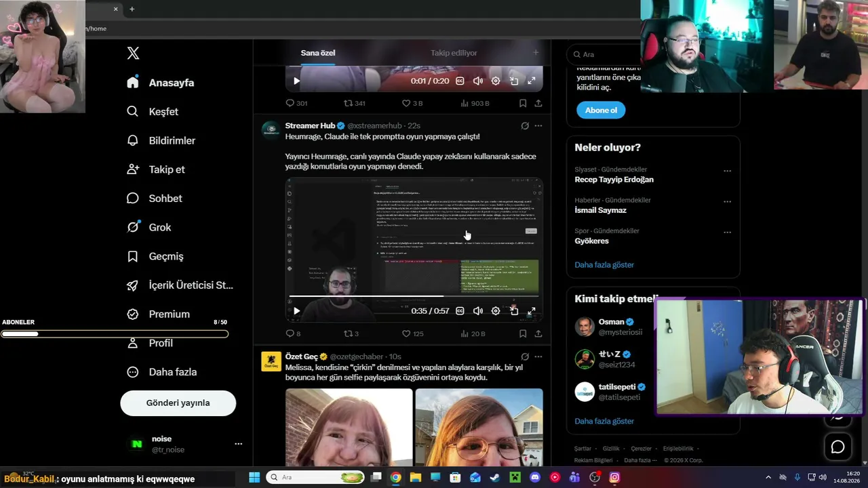Open the chat bubble messages button
Image resolution: width=868 pixels, height=488 pixels.
click(838, 447)
